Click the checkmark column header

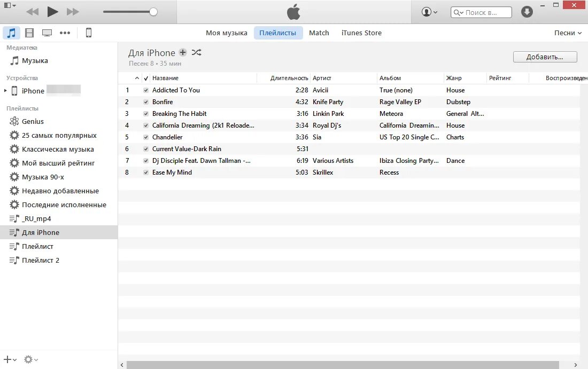coord(146,78)
